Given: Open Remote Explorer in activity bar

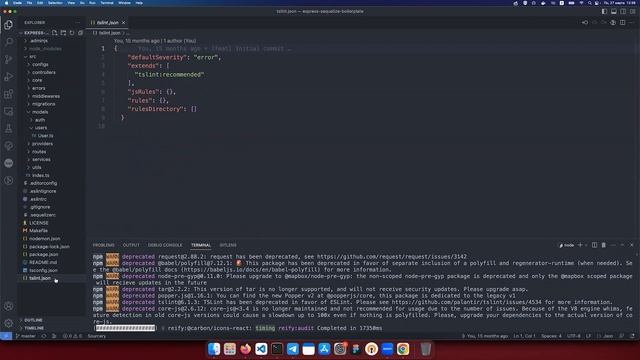Looking at the screenshot, I should 9,111.
